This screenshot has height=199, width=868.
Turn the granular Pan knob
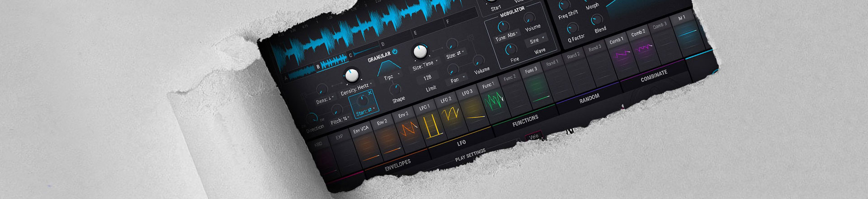452,69
